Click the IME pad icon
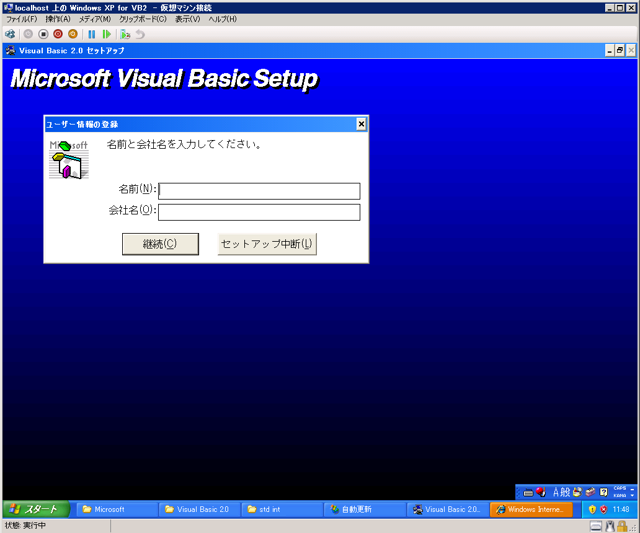This screenshot has height=533, width=640. pyautogui.click(x=577, y=492)
